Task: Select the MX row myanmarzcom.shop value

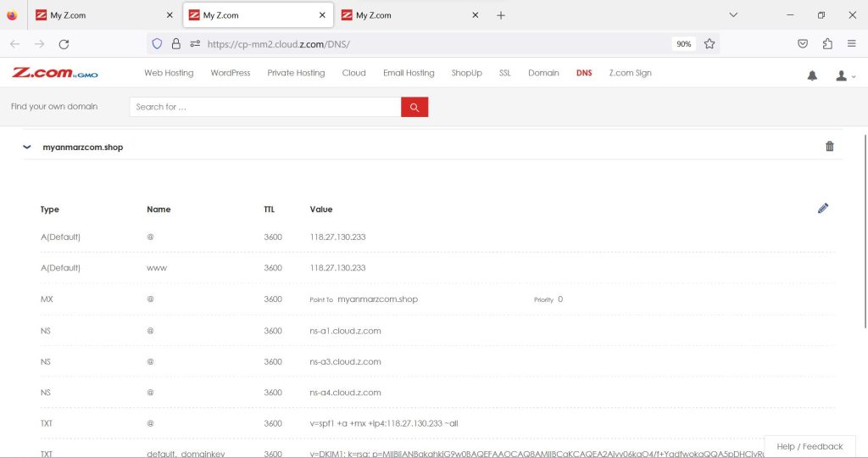Action: point(377,299)
